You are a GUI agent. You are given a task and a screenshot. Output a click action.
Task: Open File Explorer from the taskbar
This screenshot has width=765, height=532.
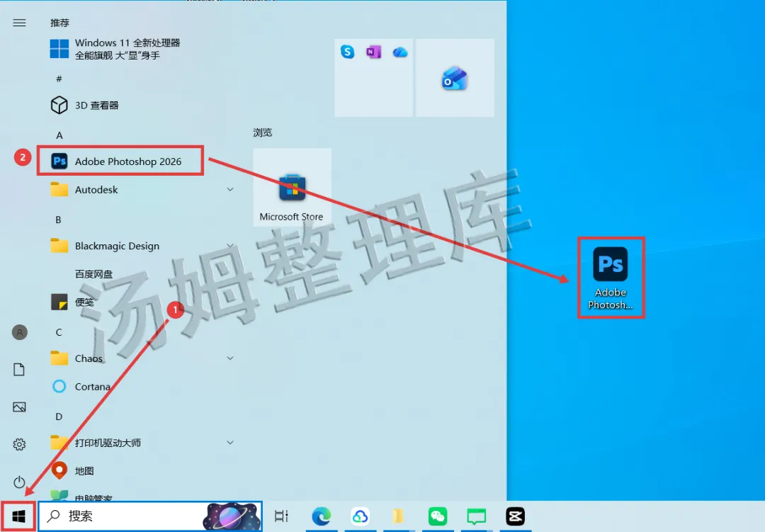(x=399, y=516)
